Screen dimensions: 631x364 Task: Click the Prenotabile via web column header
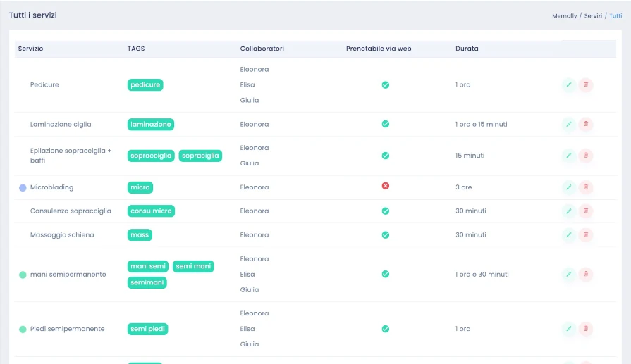[379, 49]
